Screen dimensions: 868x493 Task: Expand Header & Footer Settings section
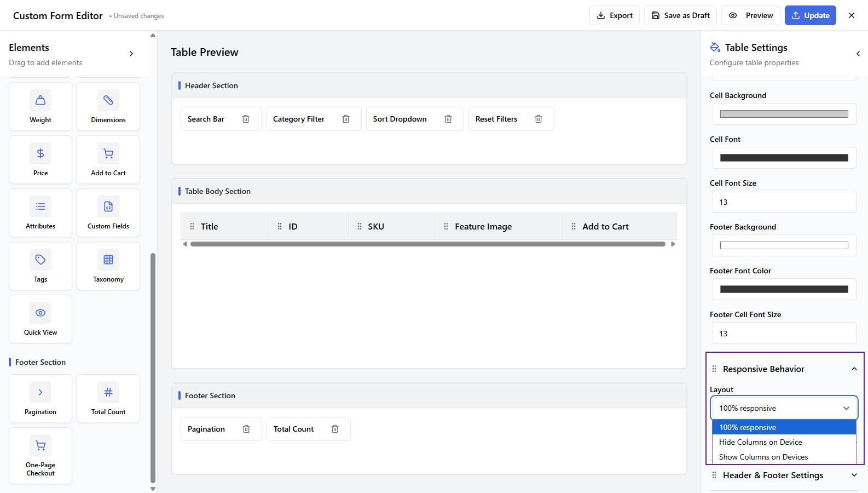coord(854,475)
